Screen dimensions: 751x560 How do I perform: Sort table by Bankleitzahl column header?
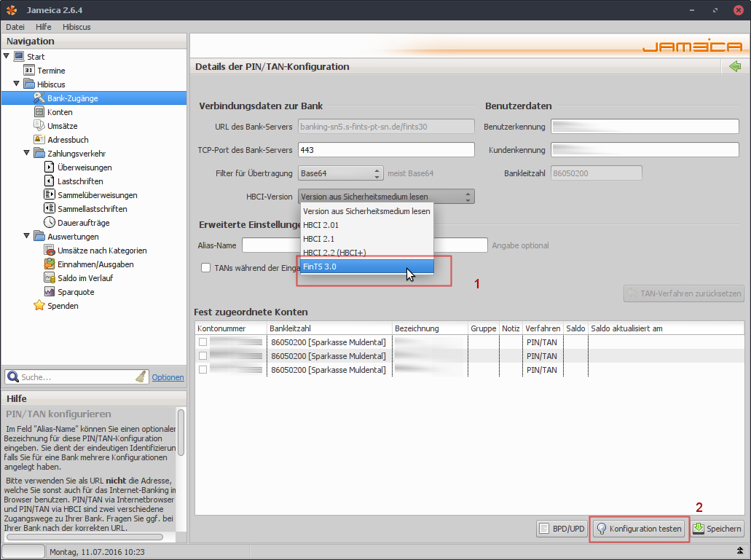(x=329, y=328)
